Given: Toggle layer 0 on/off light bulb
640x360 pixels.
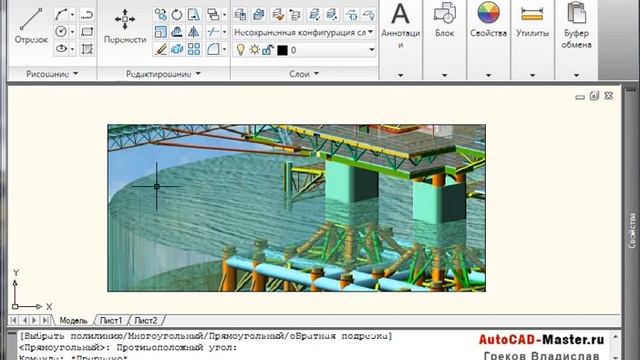Looking at the screenshot, I should 241,50.
